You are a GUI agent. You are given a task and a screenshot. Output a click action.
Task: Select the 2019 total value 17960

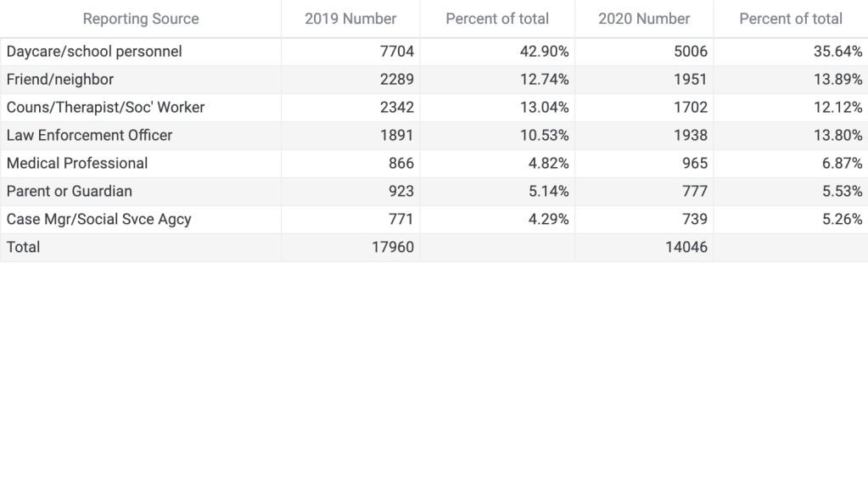(393, 248)
